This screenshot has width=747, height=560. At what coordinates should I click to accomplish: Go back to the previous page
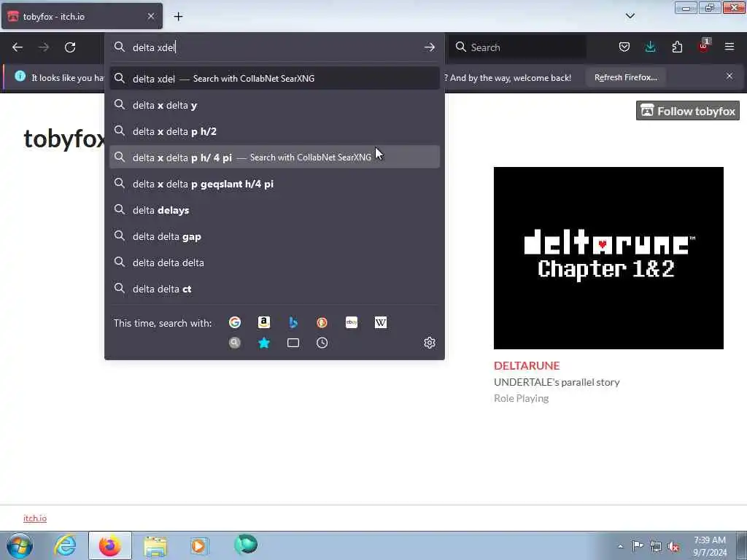coord(18,47)
